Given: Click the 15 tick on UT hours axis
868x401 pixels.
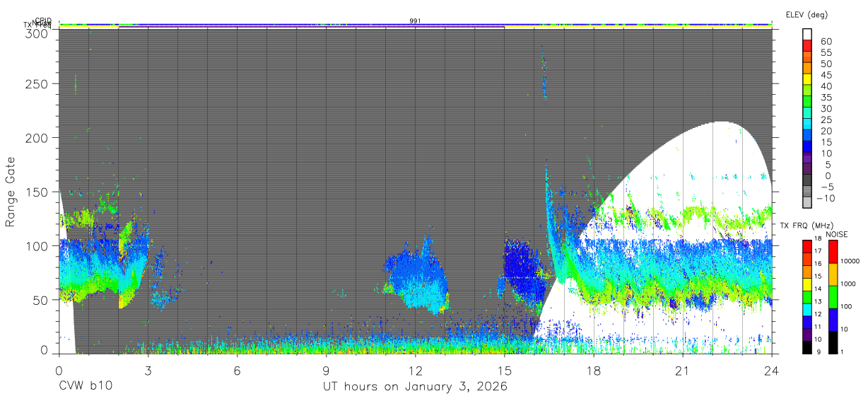Looking at the screenshot, I should pyautogui.click(x=504, y=370).
